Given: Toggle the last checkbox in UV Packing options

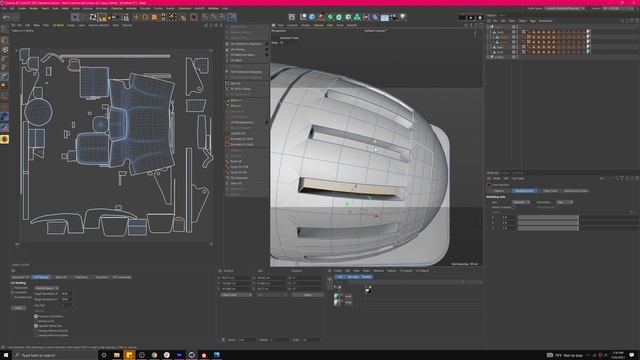Looking at the screenshot, I should point(36,335).
